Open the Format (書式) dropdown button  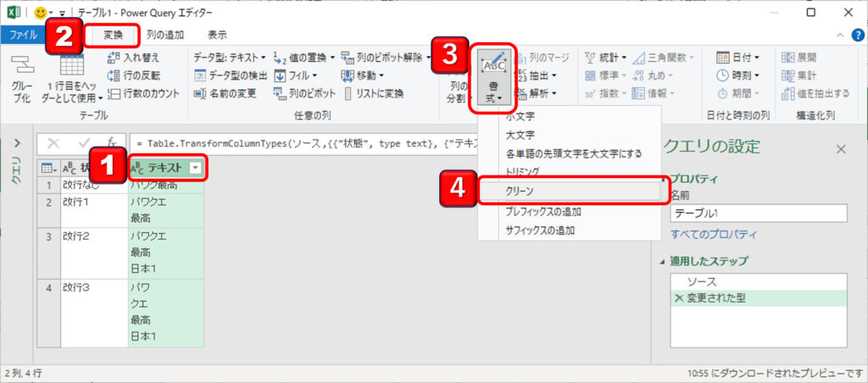click(x=494, y=77)
